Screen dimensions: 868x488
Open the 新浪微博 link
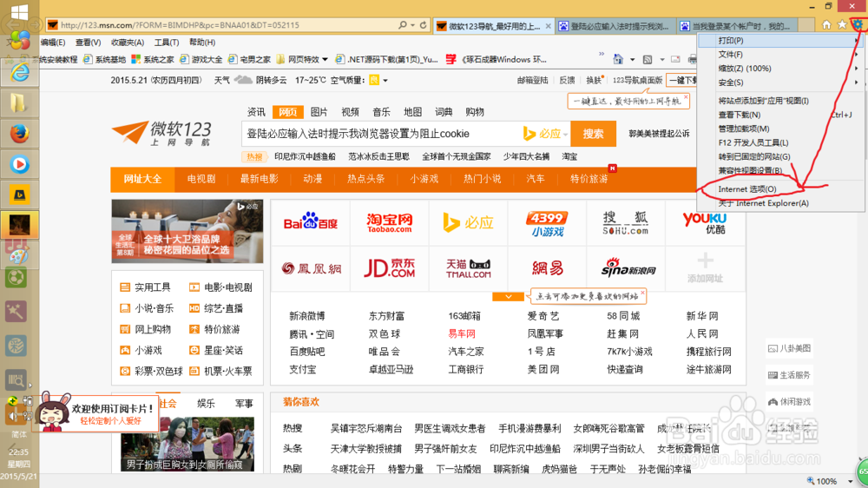[306, 316]
